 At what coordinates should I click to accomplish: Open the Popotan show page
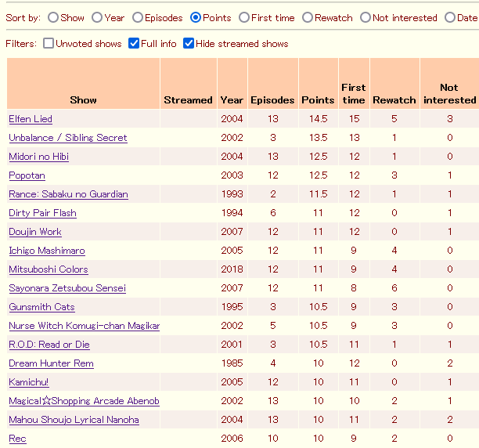click(27, 175)
